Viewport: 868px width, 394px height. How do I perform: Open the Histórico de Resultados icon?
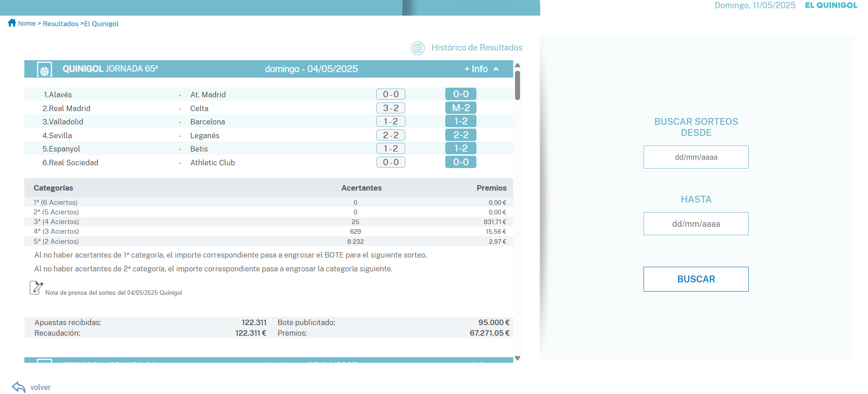(x=417, y=48)
